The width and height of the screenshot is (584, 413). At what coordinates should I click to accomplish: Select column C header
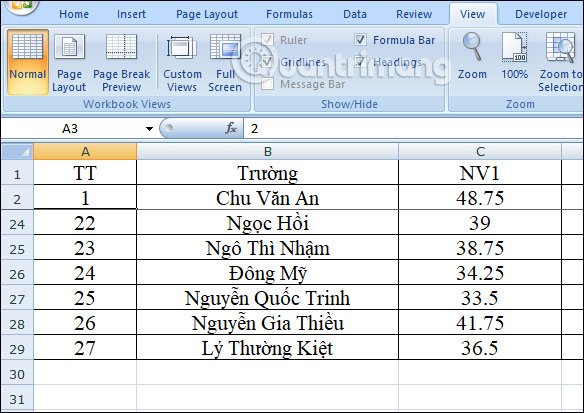click(480, 152)
